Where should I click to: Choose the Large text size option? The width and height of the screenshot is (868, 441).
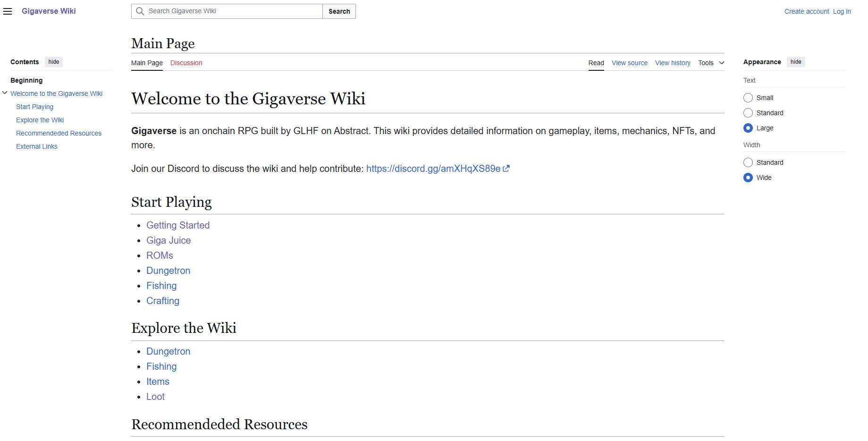tap(748, 128)
